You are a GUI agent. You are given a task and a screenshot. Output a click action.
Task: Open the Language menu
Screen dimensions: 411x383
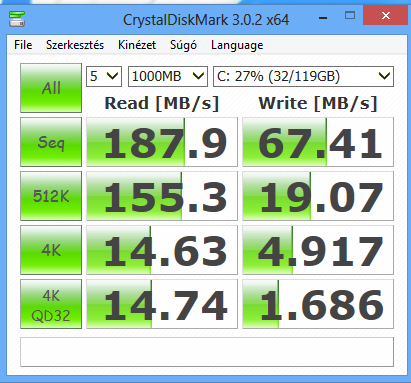coord(237,46)
